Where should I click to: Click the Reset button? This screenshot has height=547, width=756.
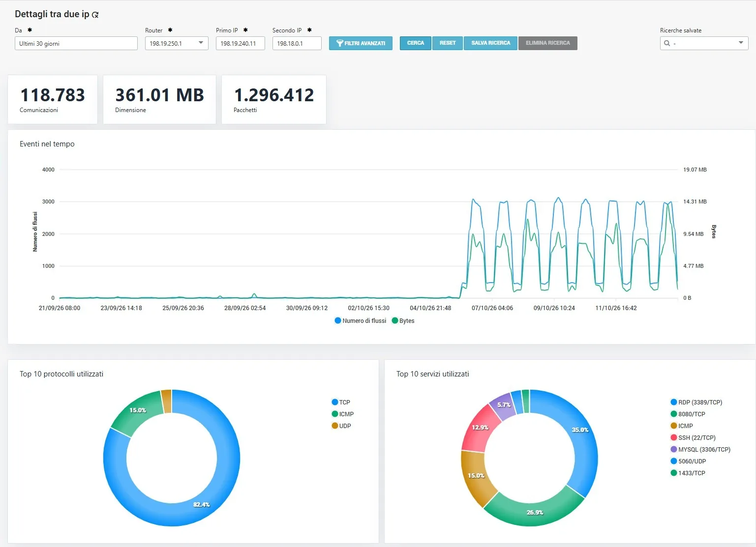[x=448, y=43]
